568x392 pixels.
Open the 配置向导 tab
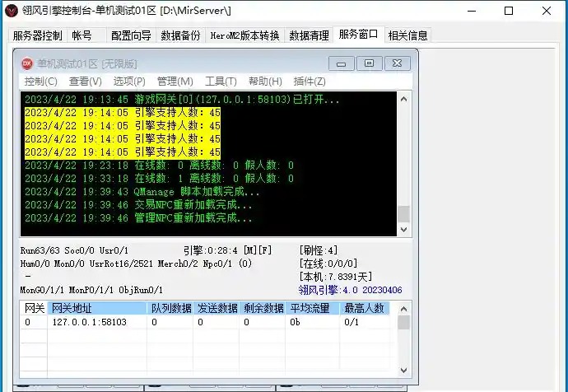coord(131,35)
